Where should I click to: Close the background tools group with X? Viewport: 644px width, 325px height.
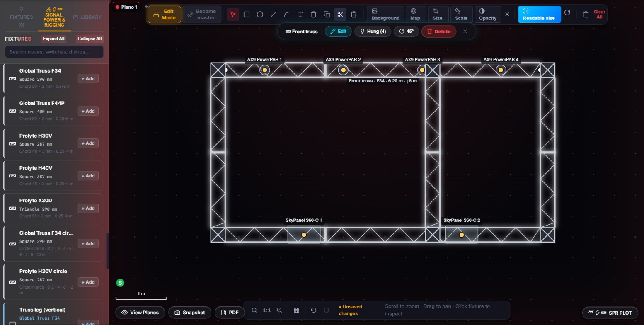tap(507, 15)
